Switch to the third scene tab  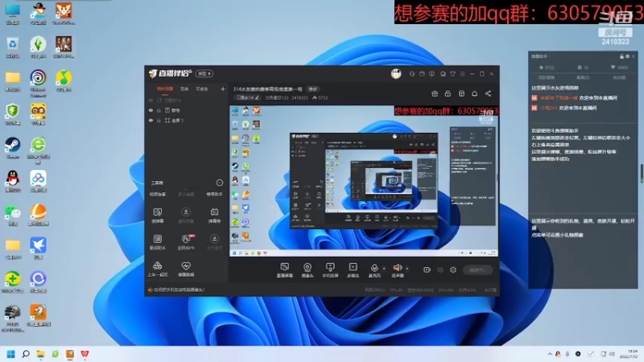[202, 88]
